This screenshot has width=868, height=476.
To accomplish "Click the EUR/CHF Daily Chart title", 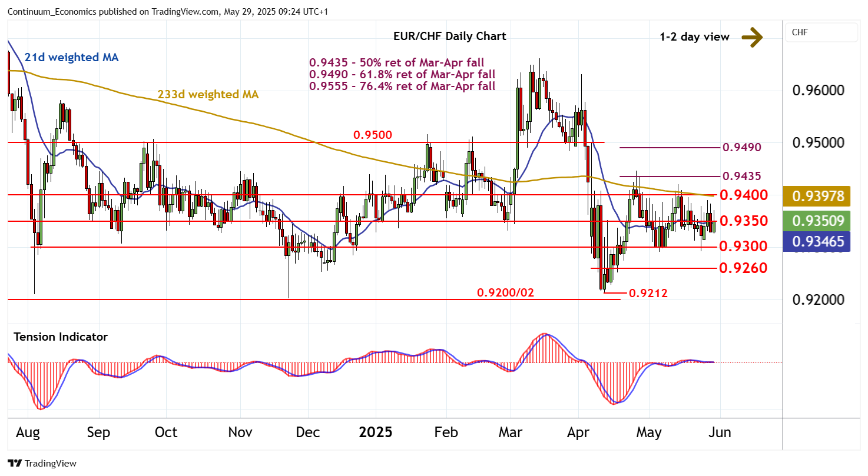I will pyautogui.click(x=449, y=36).
